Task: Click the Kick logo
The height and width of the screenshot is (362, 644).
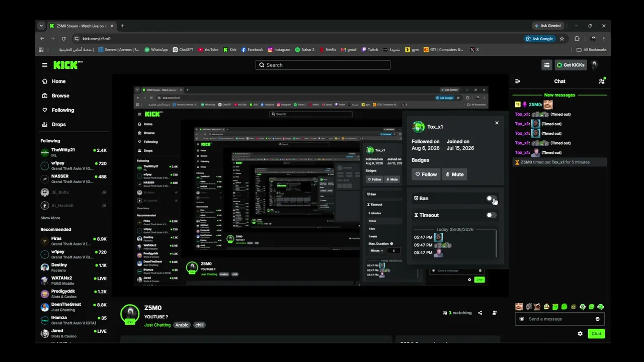Action: pos(68,65)
